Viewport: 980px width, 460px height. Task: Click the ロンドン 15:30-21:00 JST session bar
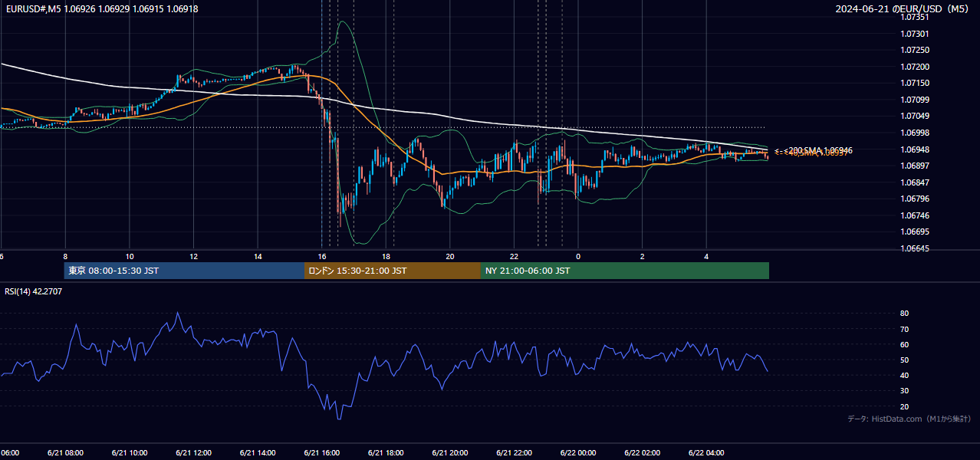pyautogui.click(x=393, y=271)
